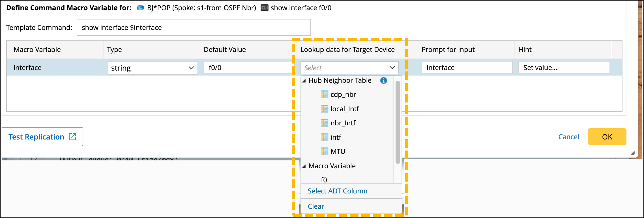
Task: Click the MTU column icon
Action: (324, 151)
